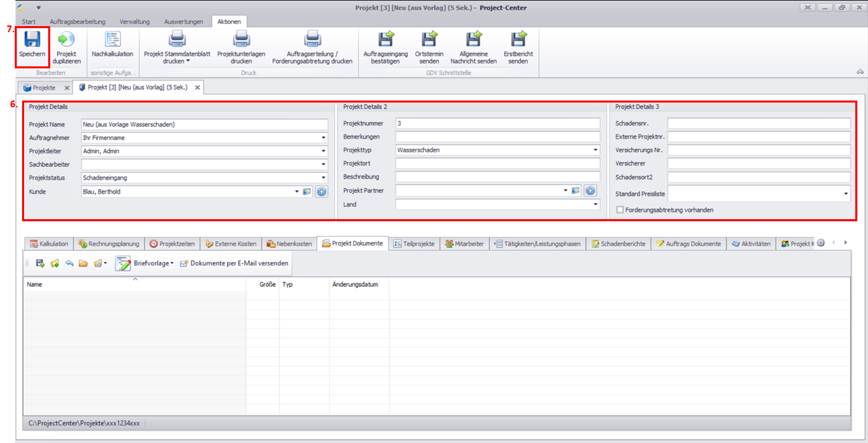Click Auftragseingang bestätigen icon
The width and height of the screenshot is (868, 443).
pos(386,40)
